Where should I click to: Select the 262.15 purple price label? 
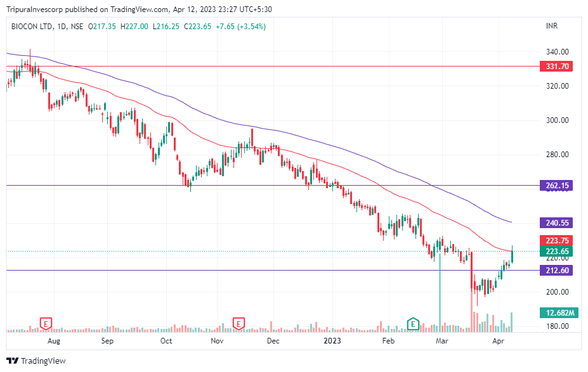pyautogui.click(x=556, y=186)
